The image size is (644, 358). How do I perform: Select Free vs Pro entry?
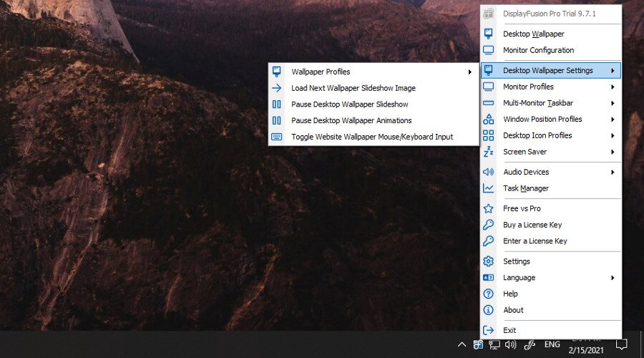tap(551, 208)
